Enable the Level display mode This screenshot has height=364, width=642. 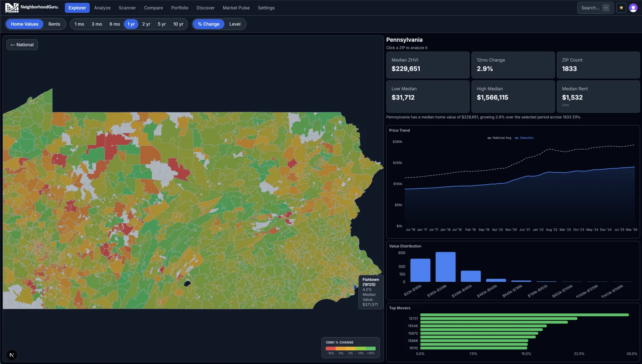235,24
